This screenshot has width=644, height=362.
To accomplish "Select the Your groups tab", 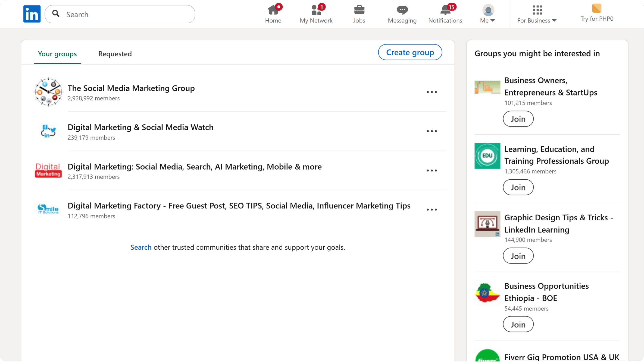I will pyautogui.click(x=57, y=54).
